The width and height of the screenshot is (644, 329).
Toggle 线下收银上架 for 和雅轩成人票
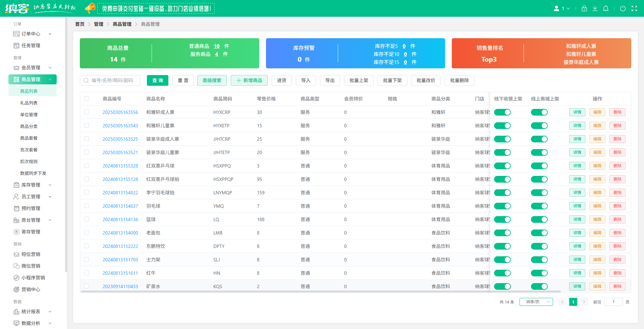[502, 112]
